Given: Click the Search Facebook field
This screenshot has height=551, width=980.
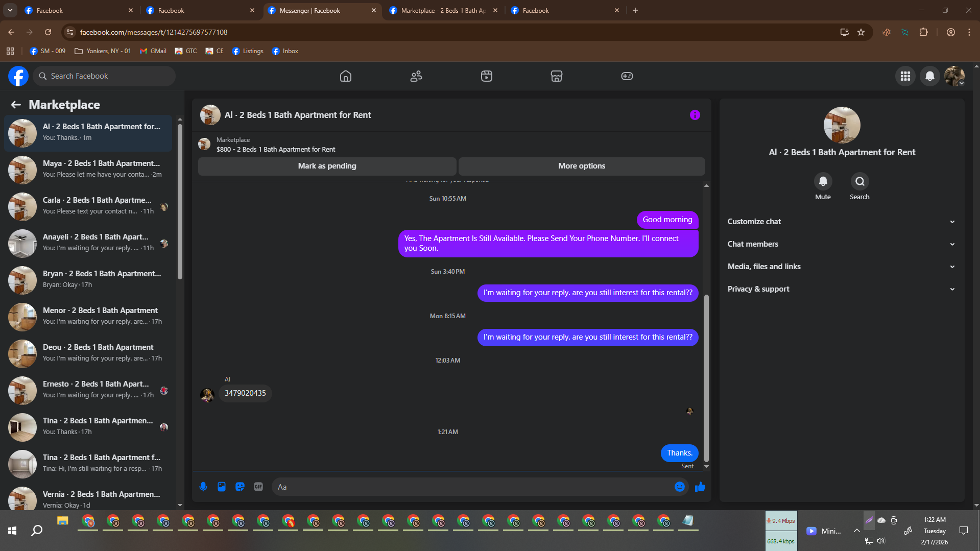Looking at the screenshot, I should pos(104,76).
